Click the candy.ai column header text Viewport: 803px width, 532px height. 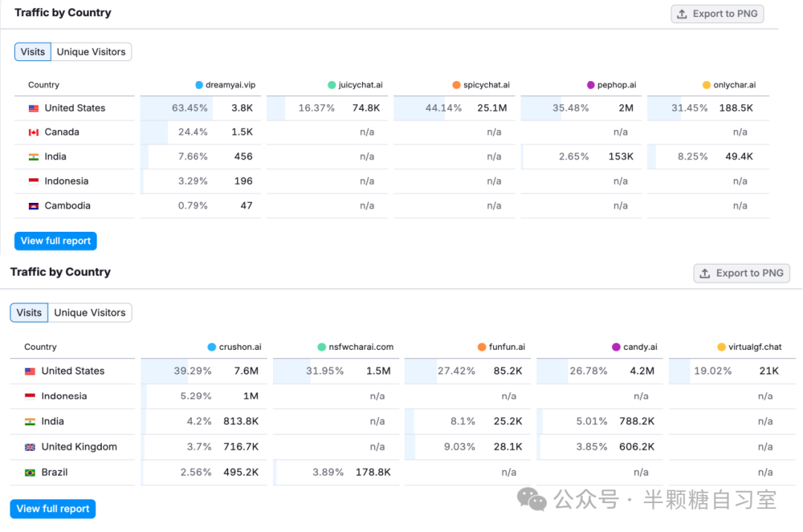(640, 347)
